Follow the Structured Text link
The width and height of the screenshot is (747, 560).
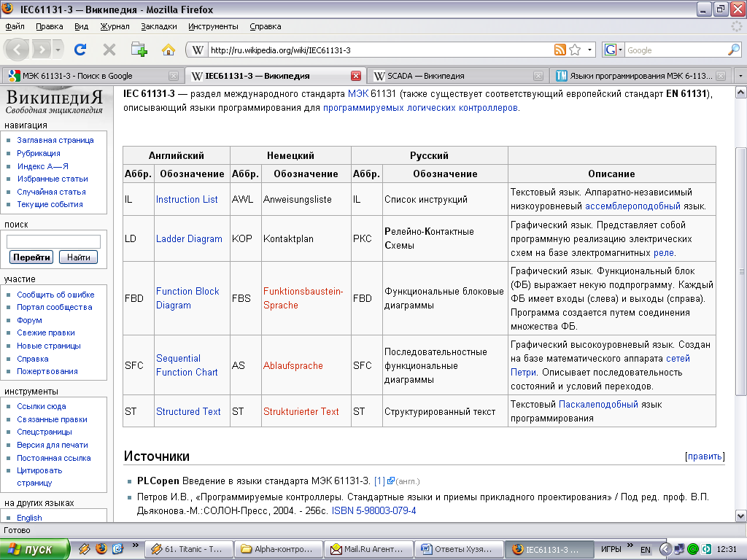(188, 411)
